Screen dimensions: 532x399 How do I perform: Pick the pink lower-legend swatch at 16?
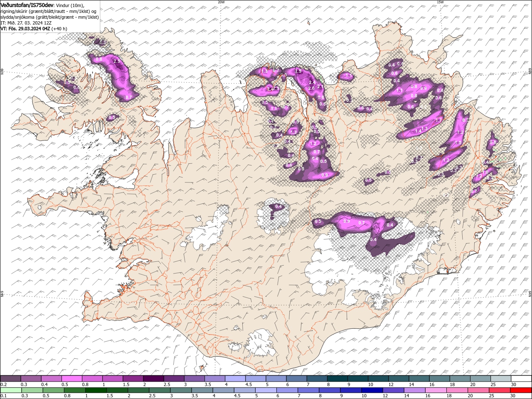pos(436,390)
